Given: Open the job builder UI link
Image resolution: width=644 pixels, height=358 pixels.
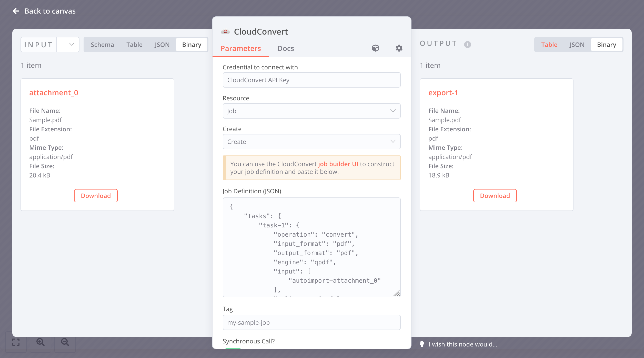Looking at the screenshot, I should (338, 164).
